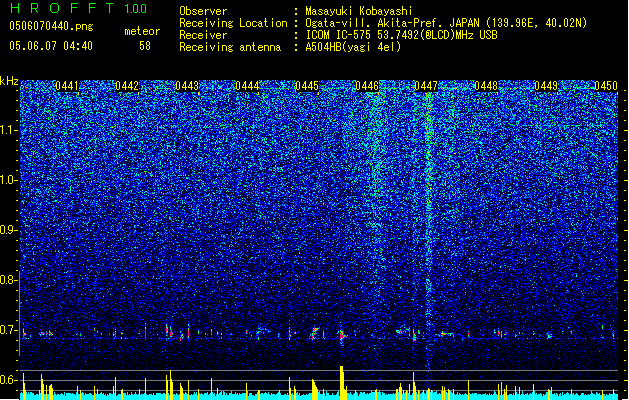Click the 0.8 kHz axis tick label
The width and height of the screenshot is (629, 400).
coord(9,280)
